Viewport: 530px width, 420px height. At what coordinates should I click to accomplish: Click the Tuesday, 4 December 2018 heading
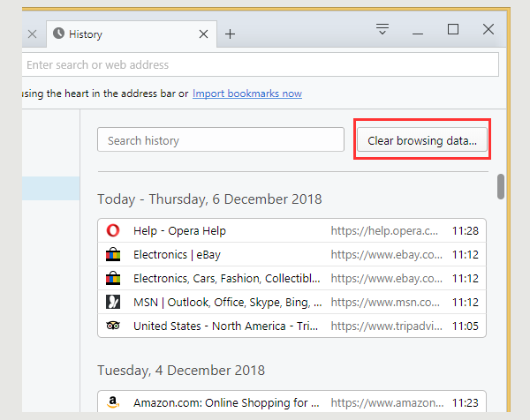[x=181, y=371]
